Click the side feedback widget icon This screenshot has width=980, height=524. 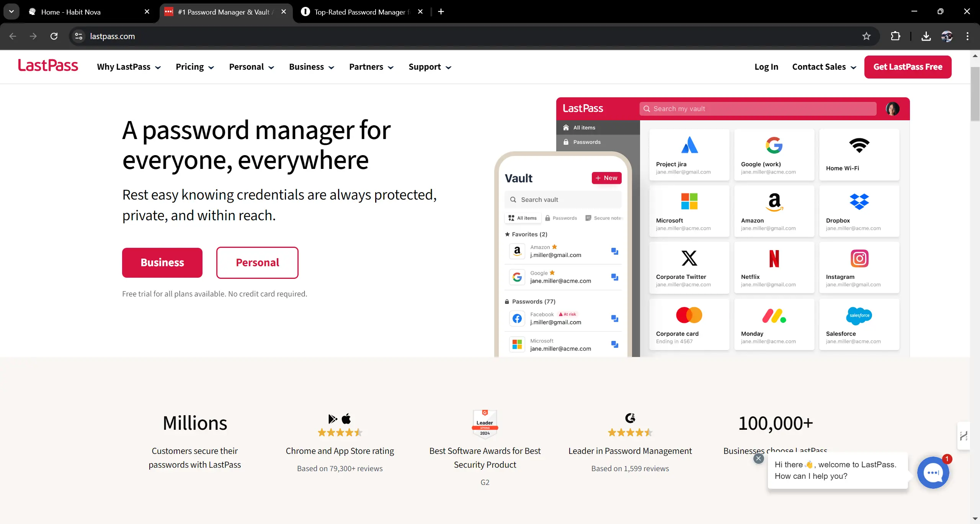964,436
